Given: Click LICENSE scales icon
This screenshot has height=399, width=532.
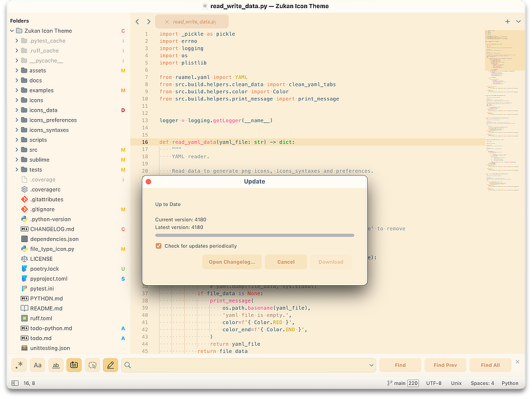Looking at the screenshot, I should pos(25,259).
